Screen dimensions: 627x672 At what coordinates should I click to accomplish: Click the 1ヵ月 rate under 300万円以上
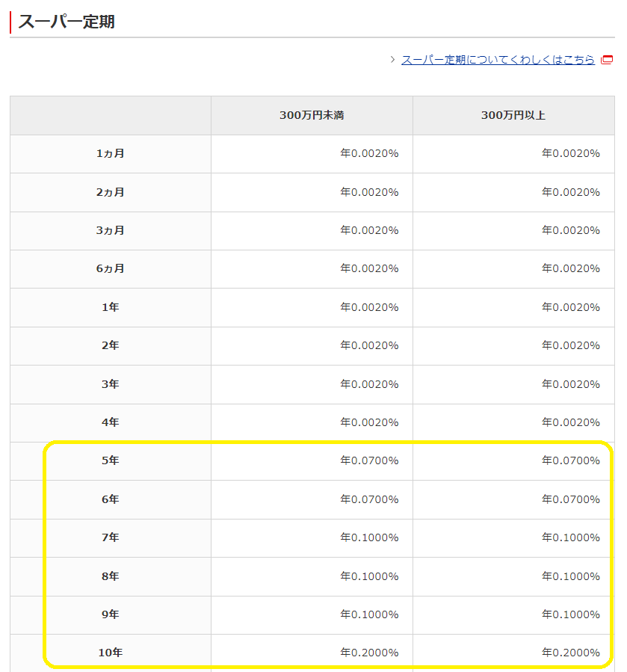point(571,153)
